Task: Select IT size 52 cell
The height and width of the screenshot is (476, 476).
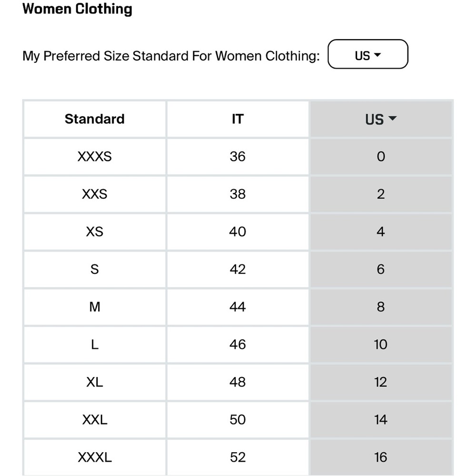Action: [x=238, y=457]
